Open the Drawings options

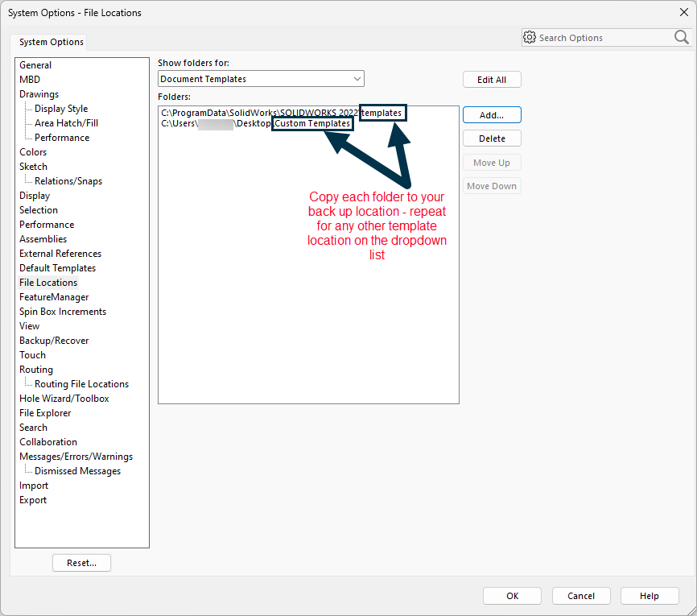coord(39,94)
